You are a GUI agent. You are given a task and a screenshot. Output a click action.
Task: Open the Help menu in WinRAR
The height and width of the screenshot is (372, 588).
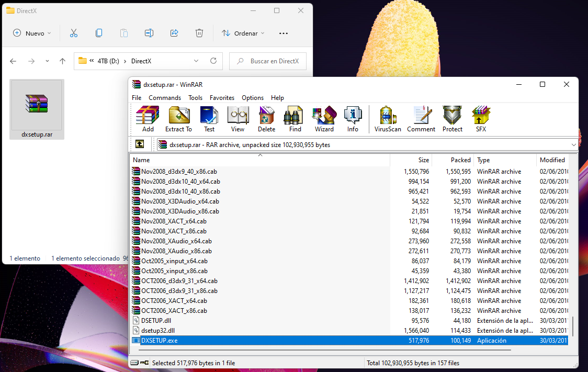click(277, 97)
